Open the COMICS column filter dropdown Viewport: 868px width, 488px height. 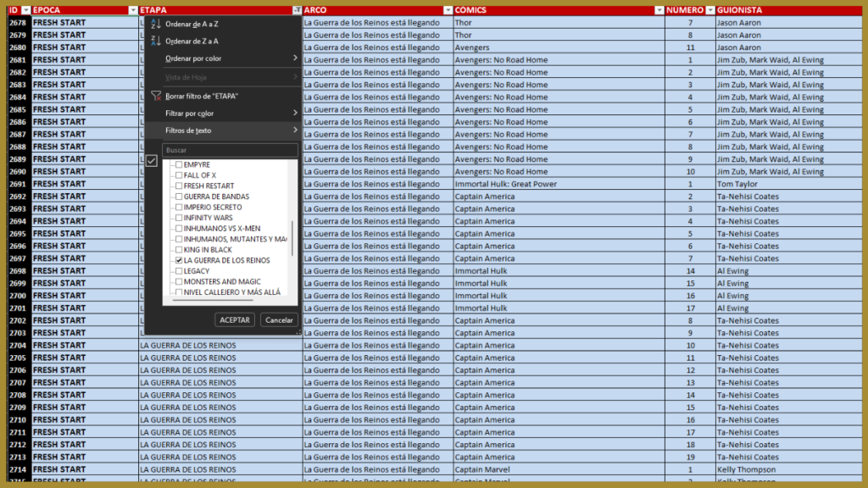pyautogui.click(x=659, y=10)
